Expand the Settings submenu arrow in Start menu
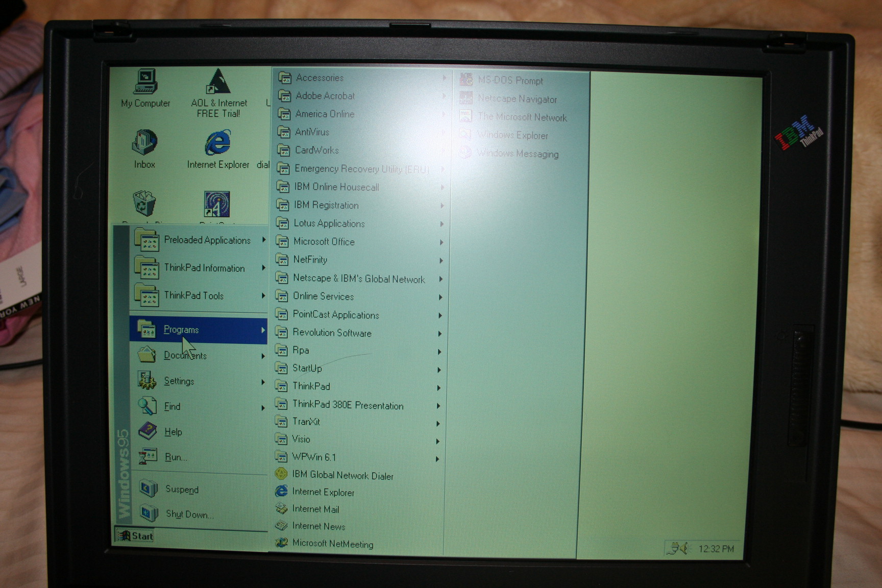Screen dimensions: 882x588 point(263,382)
